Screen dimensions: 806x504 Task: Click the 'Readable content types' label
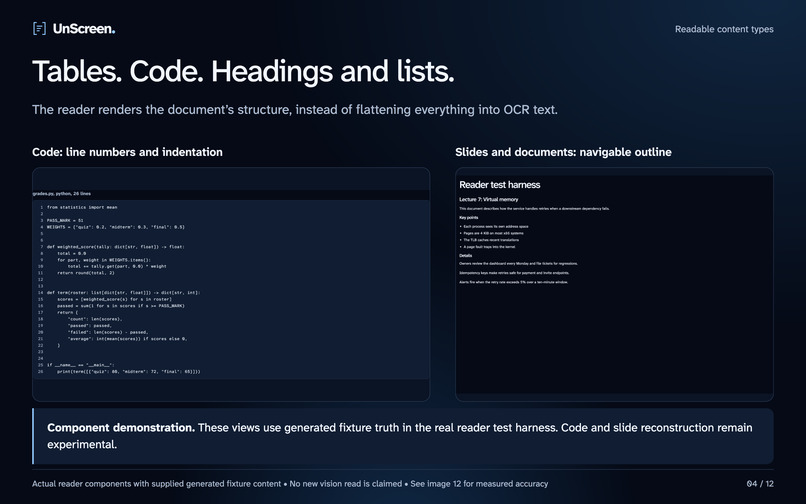724,29
